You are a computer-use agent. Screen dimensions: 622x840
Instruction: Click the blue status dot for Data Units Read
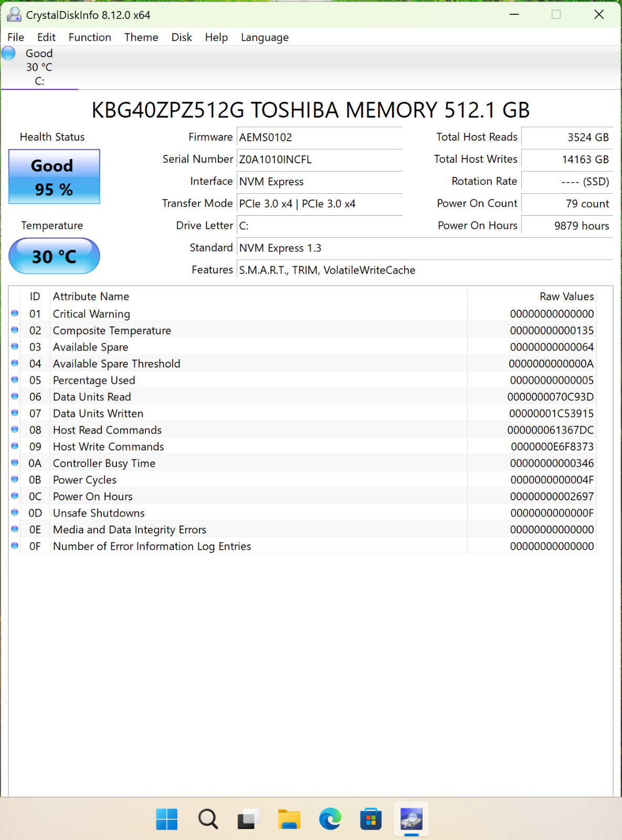(15, 396)
